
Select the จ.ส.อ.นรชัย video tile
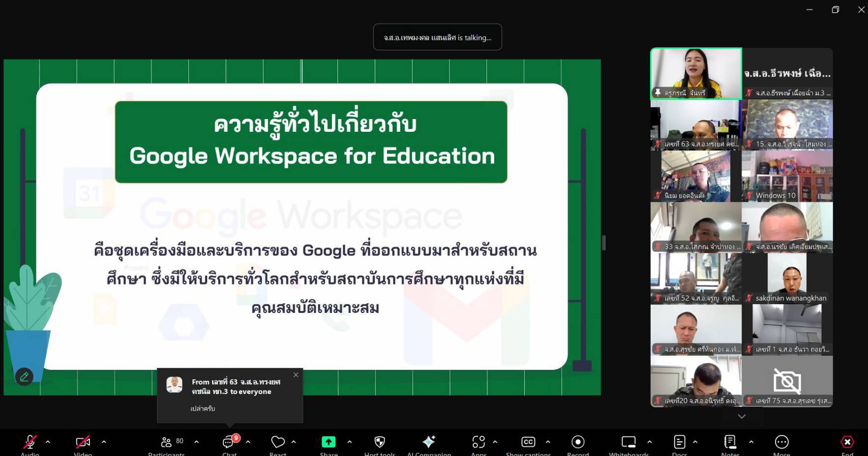click(787, 227)
